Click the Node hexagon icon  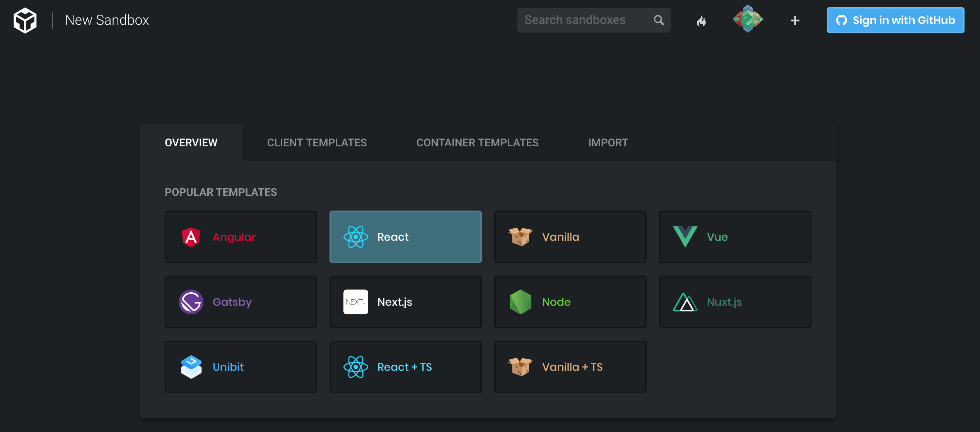pyautogui.click(x=520, y=302)
